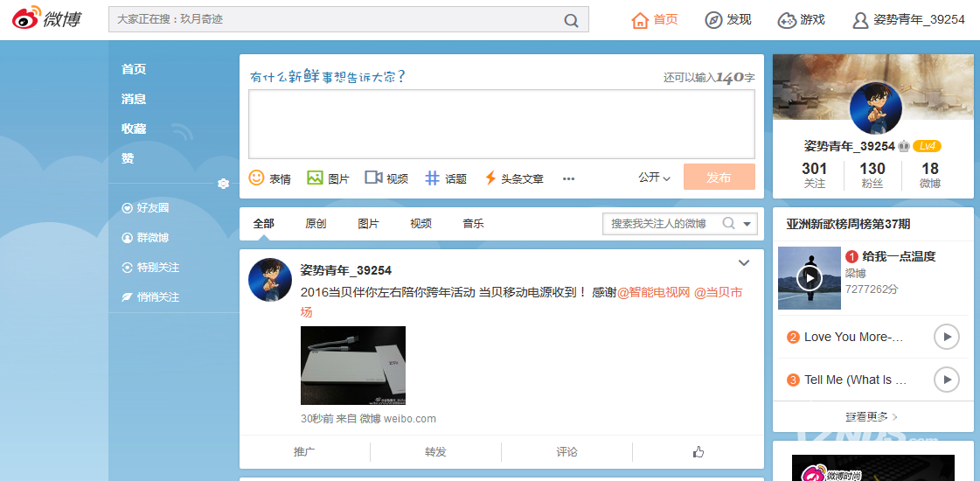Screen dimensions: 980x481
Task: Click 评论 to comment
Action: coord(566,451)
